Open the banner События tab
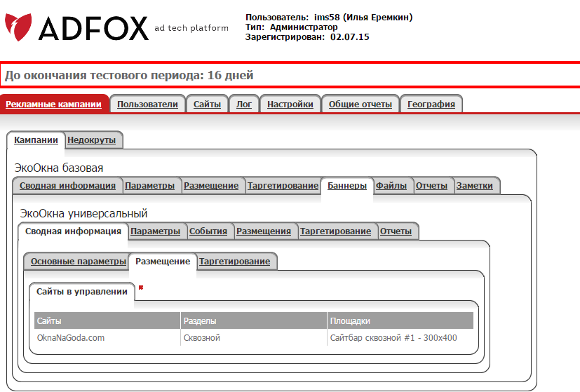This screenshot has height=392, width=580. click(x=208, y=231)
